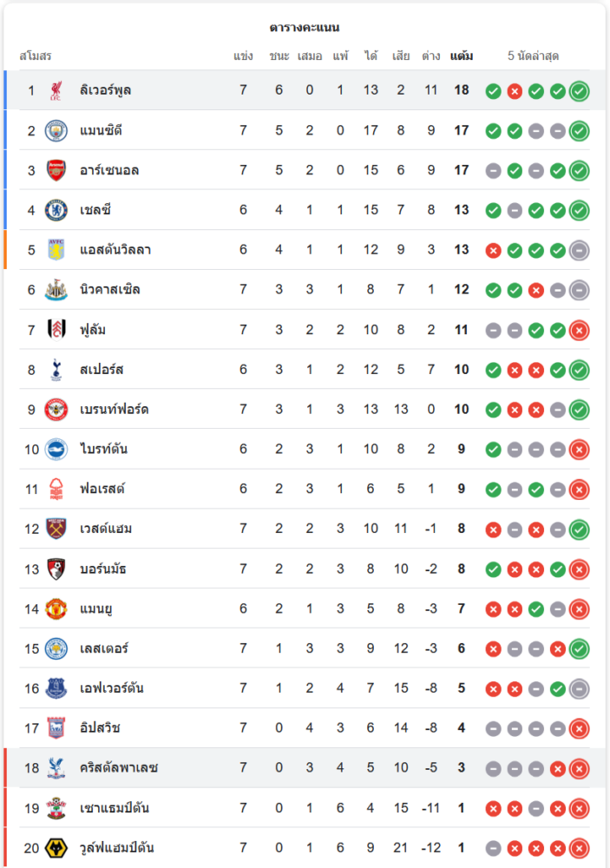Open the ลิเวอร์พูล team name link
This screenshot has height=868, width=610.
pyautogui.click(x=105, y=90)
